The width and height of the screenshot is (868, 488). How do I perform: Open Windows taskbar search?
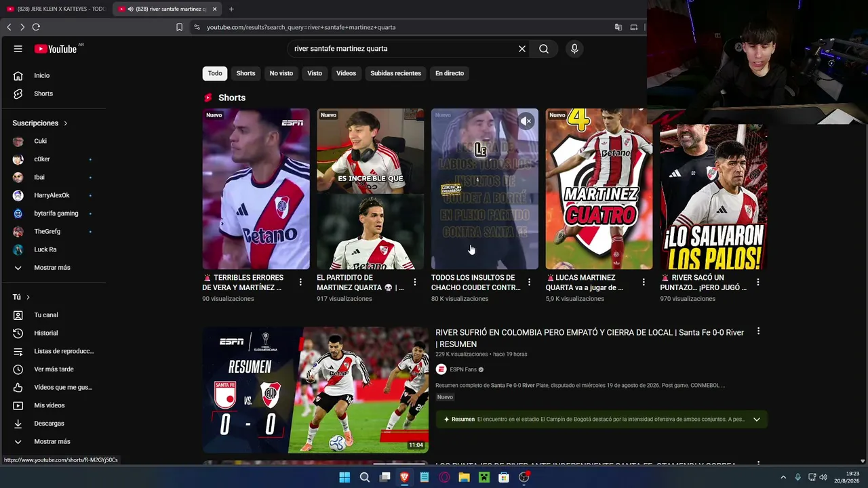pyautogui.click(x=365, y=477)
